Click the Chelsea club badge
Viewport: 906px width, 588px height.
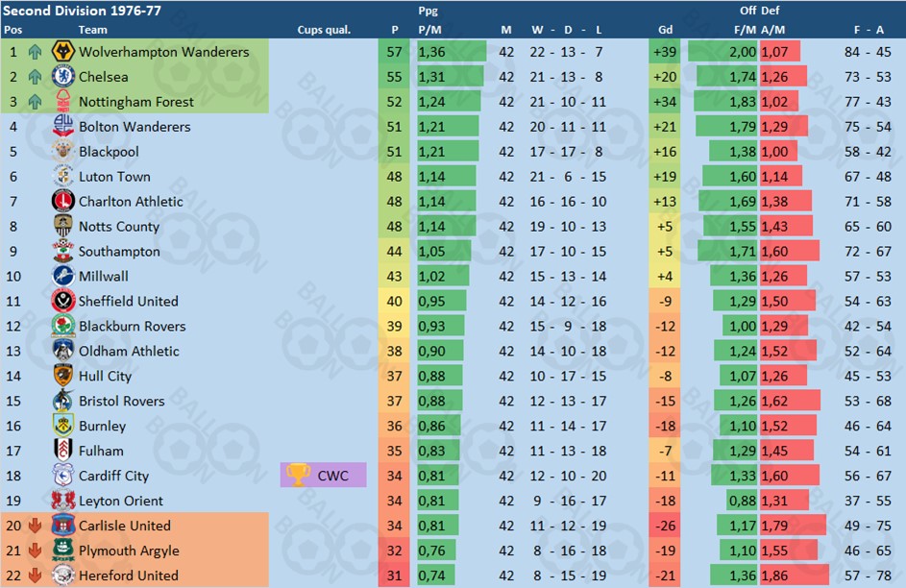(63, 77)
